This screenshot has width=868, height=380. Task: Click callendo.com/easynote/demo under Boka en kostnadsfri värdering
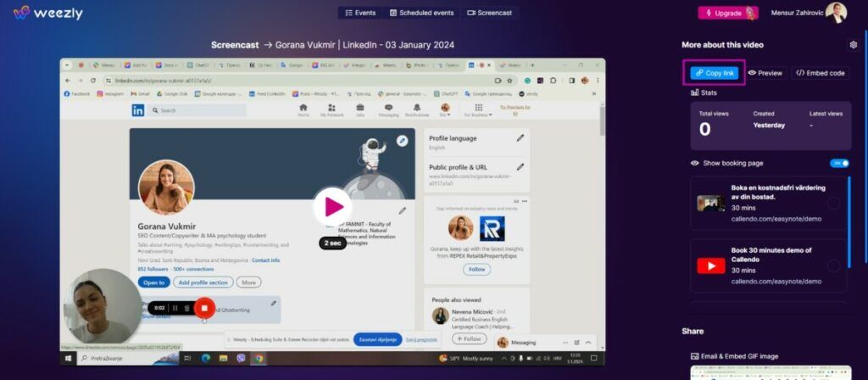[776, 219]
